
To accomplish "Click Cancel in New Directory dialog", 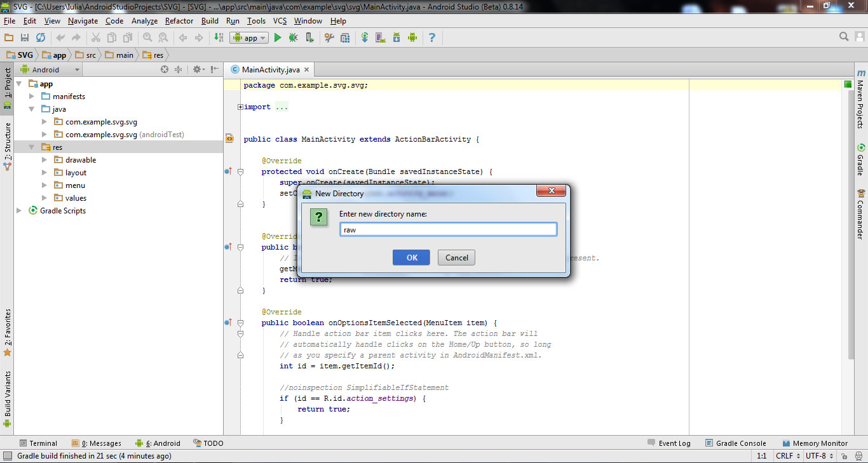I will pos(457,257).
